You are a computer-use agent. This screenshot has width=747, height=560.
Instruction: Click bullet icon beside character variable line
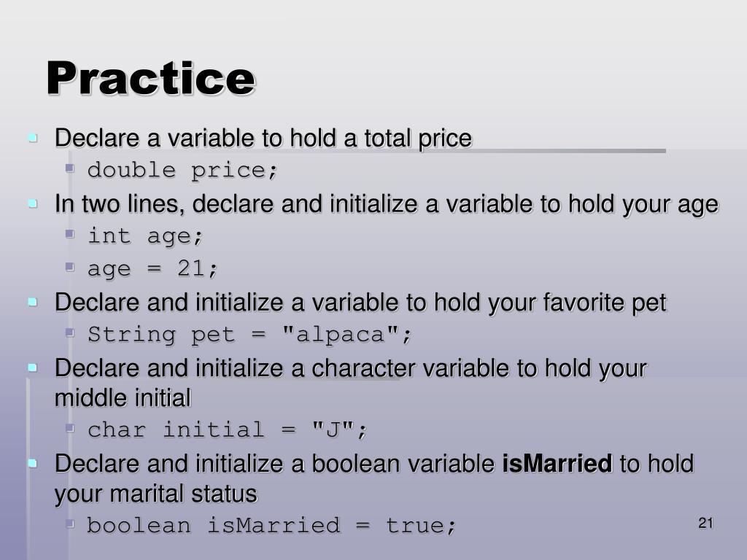(33, 367)
